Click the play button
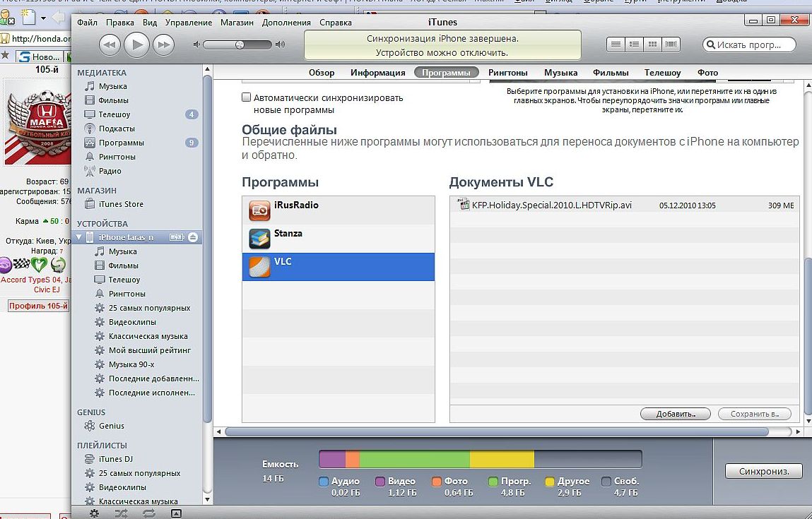 tap(136, 44)
